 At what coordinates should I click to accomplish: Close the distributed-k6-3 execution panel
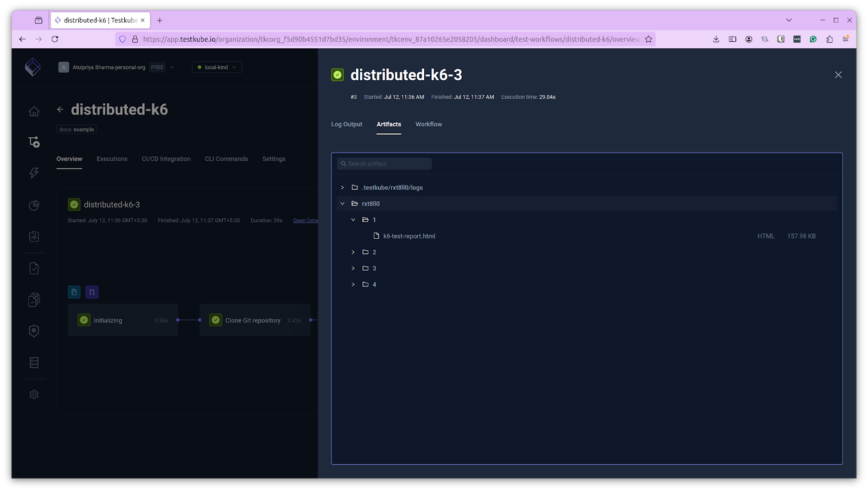(838, 75)
